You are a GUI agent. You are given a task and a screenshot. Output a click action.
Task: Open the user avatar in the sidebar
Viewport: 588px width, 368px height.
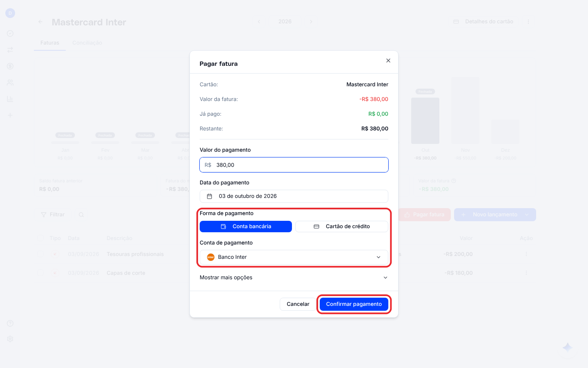click(x=10, y=13)
